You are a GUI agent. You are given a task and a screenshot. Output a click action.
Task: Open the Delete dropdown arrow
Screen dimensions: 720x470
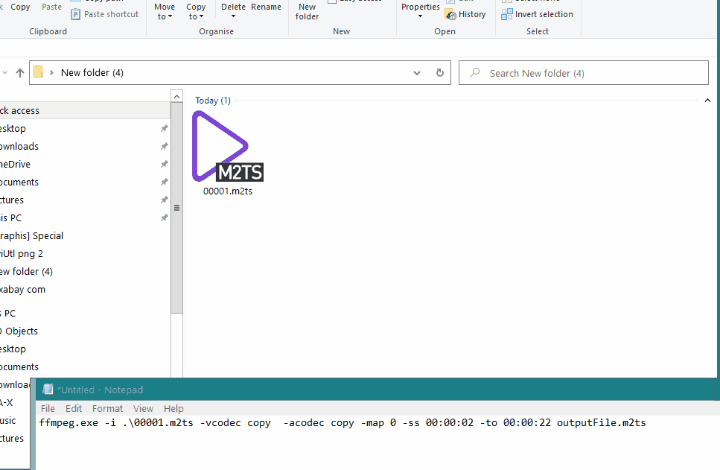tap(233, 17)
